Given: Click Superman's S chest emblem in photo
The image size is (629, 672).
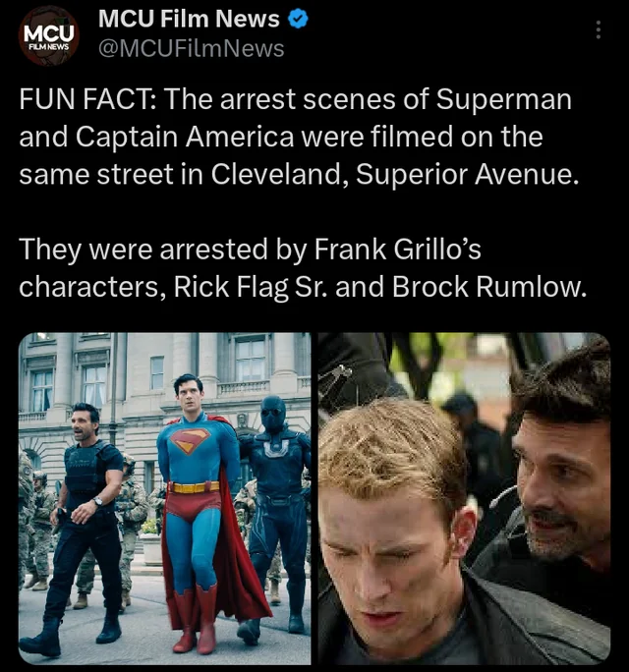Looking at the screenshot, I should [x=190, y=441].
